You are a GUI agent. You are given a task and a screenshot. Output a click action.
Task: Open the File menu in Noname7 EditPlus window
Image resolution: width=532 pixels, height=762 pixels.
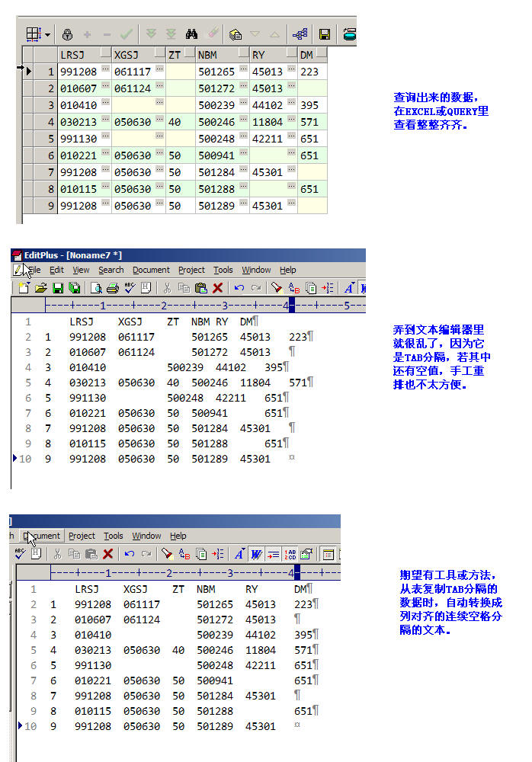click(33, 271)
